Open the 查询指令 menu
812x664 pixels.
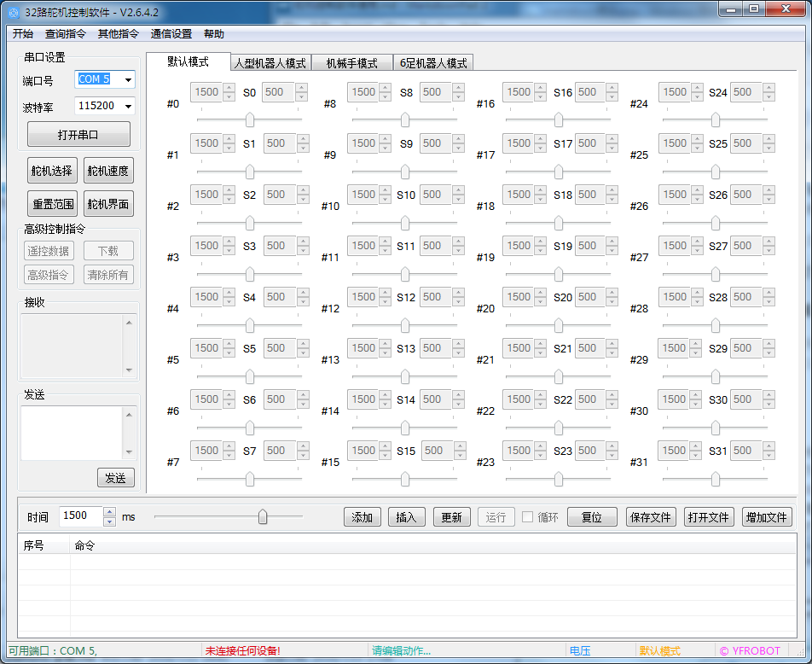pos(65,34)
